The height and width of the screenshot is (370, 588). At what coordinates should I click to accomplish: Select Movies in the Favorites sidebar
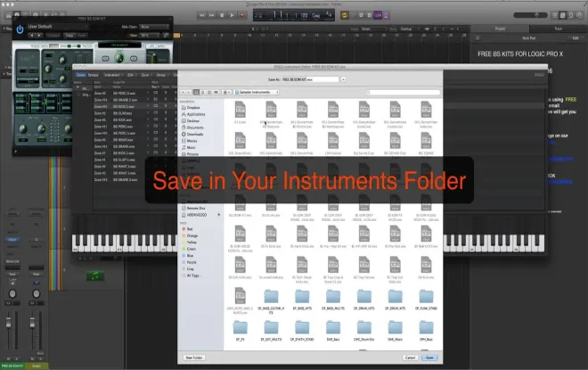tap(189, 141)
